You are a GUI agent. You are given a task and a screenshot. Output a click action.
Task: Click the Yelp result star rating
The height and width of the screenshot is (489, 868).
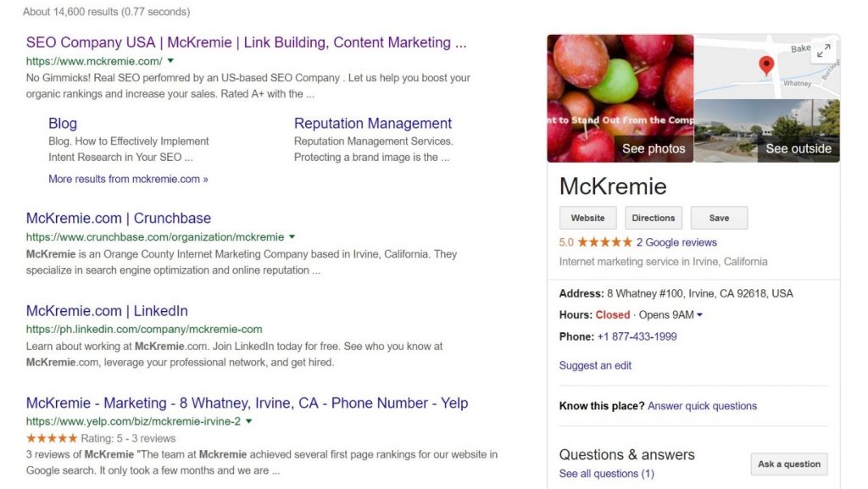[52, 438]
